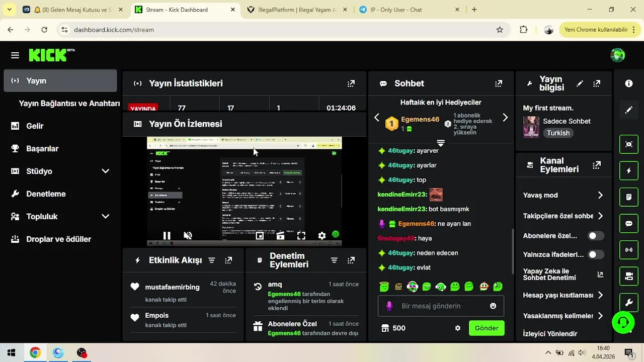644x362 pixels.
Task: Open picture-in-picture in stream preview
Action: 260,235
